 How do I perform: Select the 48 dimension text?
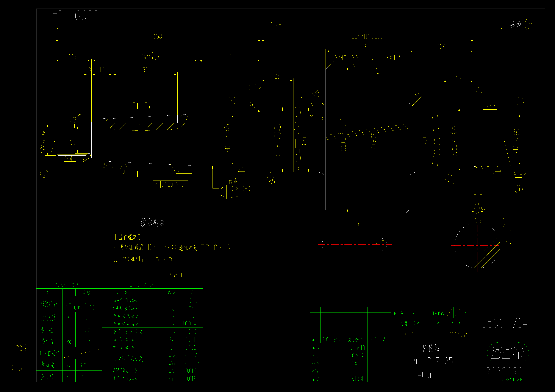(x=230, y=57)
